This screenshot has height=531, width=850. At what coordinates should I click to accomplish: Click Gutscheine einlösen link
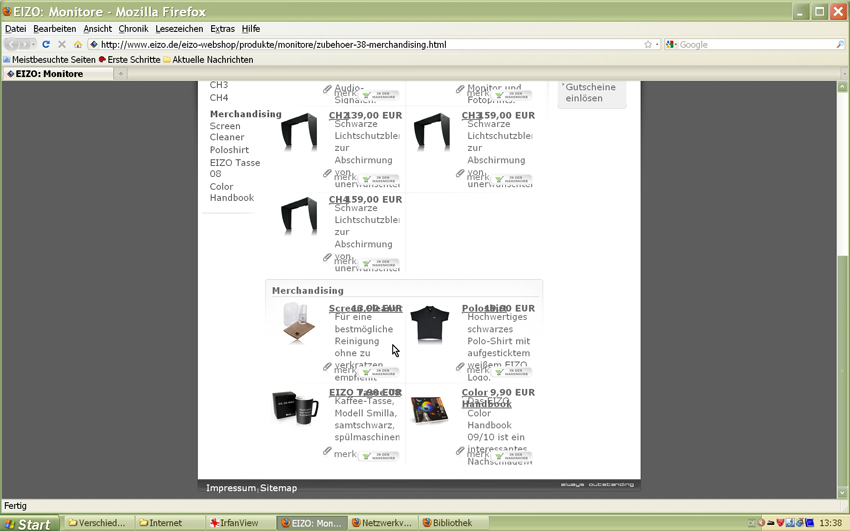click(x=590, y=93)
